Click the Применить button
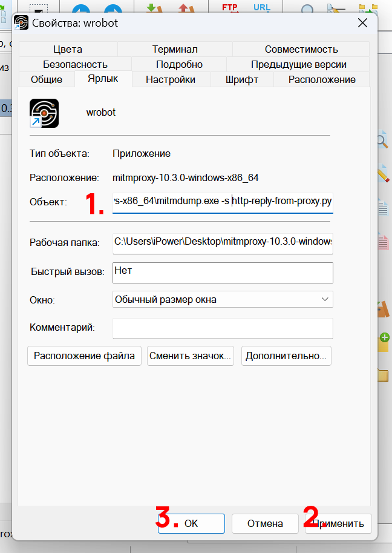This screenshot has height=553, width=392. coord(338,523)
